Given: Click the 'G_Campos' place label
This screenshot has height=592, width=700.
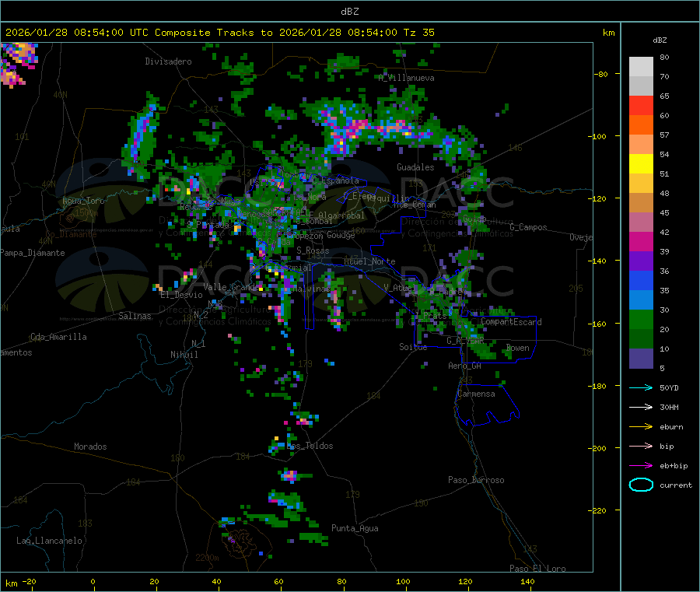Looking at the screenshot, I should [529, 227].
